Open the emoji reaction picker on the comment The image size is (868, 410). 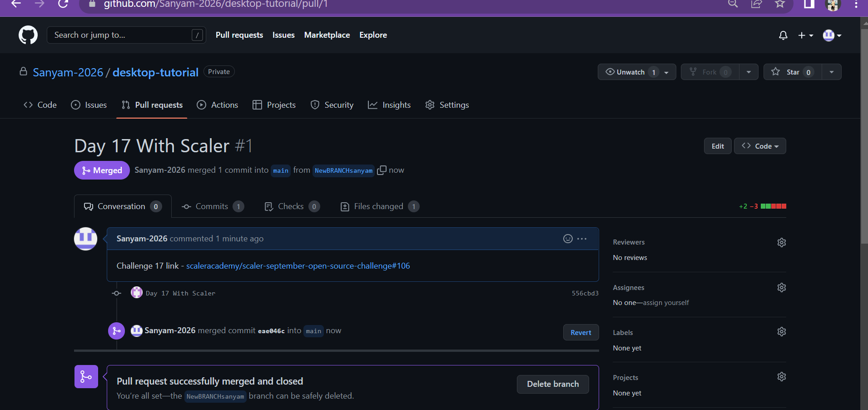[x=568, y=239]
